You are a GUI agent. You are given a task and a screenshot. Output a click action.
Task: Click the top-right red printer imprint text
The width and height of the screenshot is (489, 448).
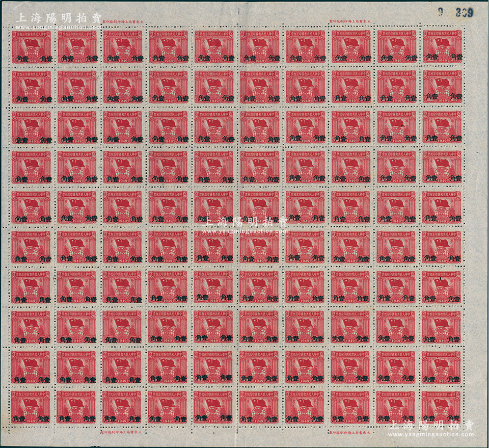[350, 20]
